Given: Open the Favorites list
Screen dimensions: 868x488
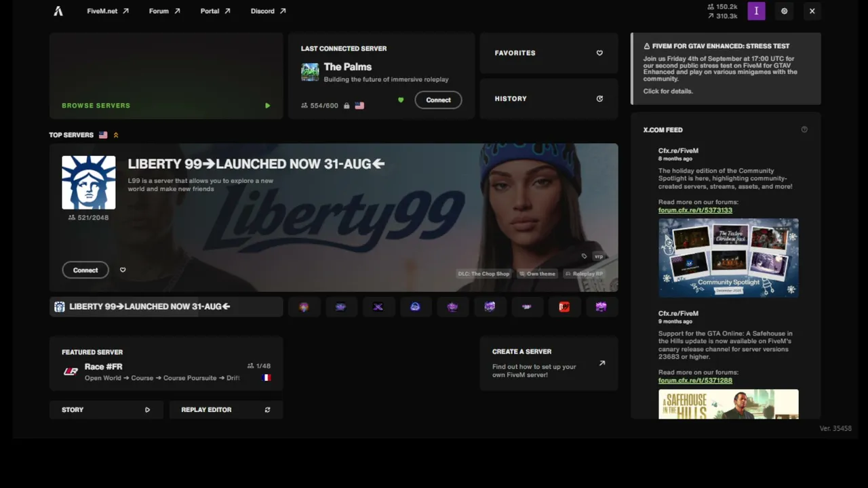Looking at the screenshot, I should pyautogui.click(x=549, y=53).
